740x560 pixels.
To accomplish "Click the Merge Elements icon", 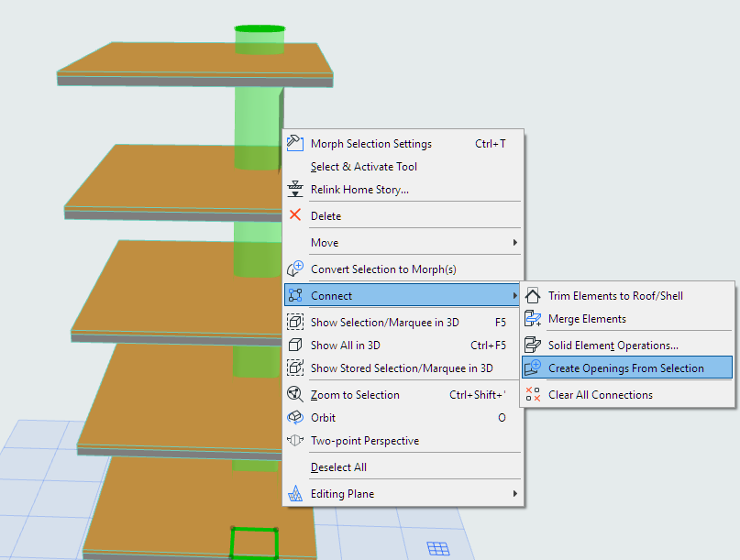I will click(x=533, y=318).
